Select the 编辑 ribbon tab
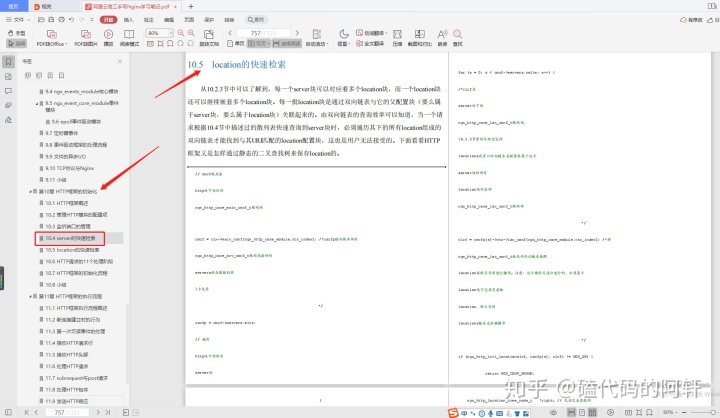The width and height of the screenshot is (720, 418). 169,20
